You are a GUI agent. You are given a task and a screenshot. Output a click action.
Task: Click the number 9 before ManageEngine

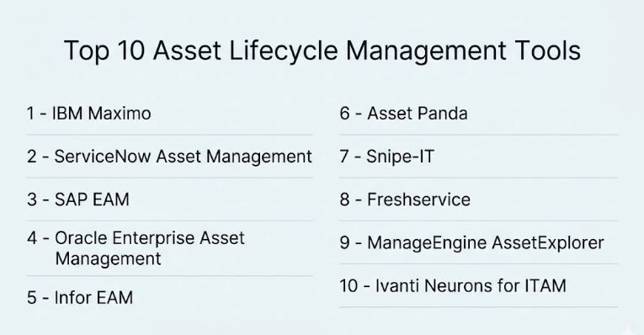coord(344,242)
